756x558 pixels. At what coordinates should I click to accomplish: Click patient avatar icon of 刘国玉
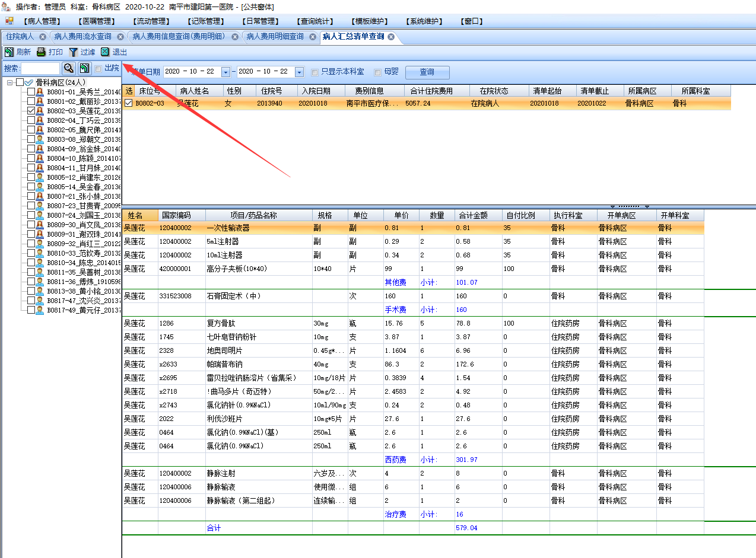click(40, 215)
